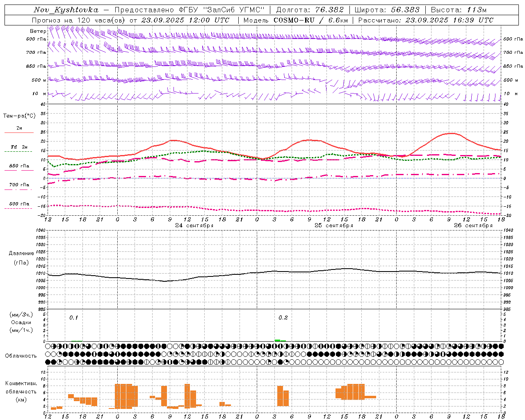Click the right 500 гПа wind level label
525x420 pixels.
[x=513, y=39]
